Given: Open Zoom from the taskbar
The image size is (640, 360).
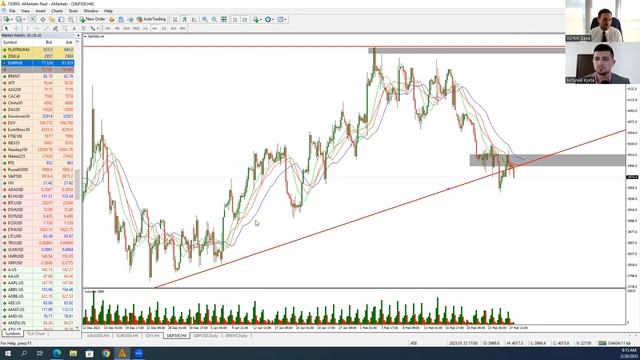Looking at the screenshot, I should (138, 353).
